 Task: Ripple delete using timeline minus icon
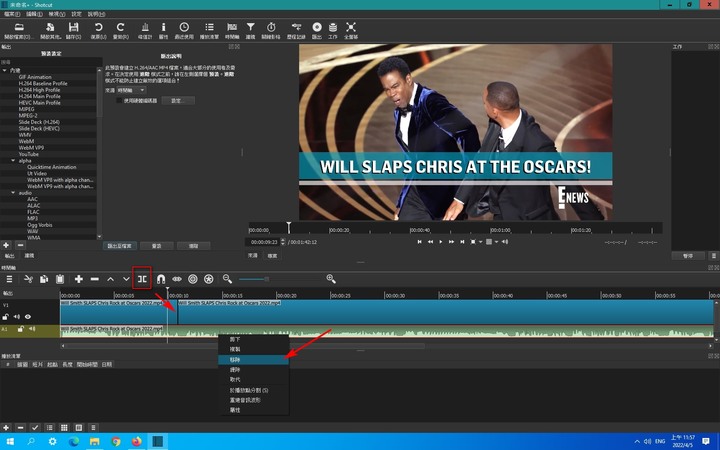coord(95,279)
